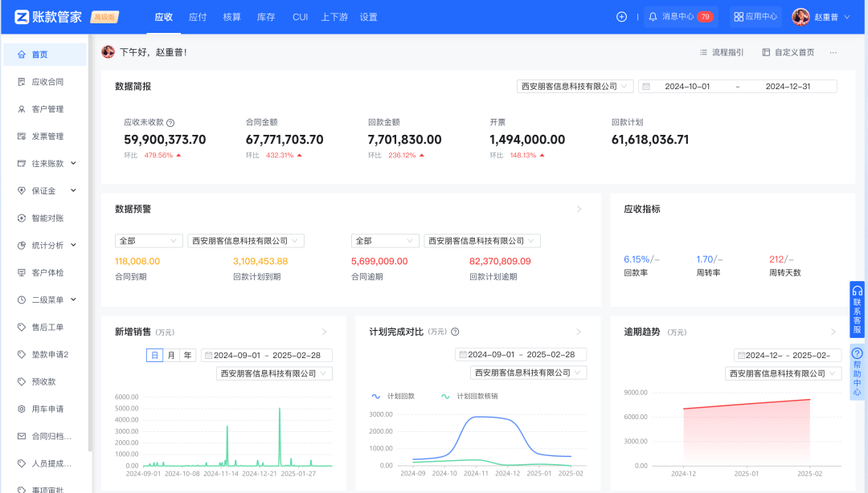Select the 年 granularity toggle
The width and height of the screenshot is (868, 493).
tap(187, 355)
